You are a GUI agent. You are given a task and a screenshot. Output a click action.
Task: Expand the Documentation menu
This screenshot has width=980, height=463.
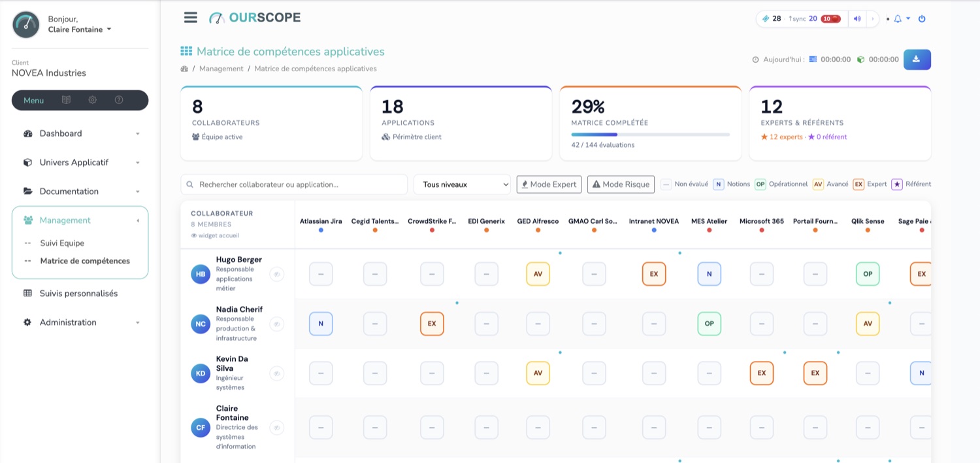pos(80,191)
